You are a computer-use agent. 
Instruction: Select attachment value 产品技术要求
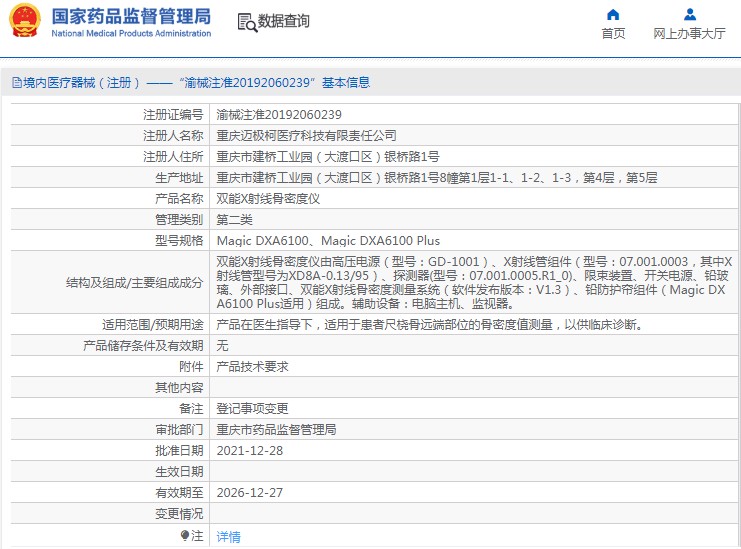pyautogui.click(x=252, y=367)
